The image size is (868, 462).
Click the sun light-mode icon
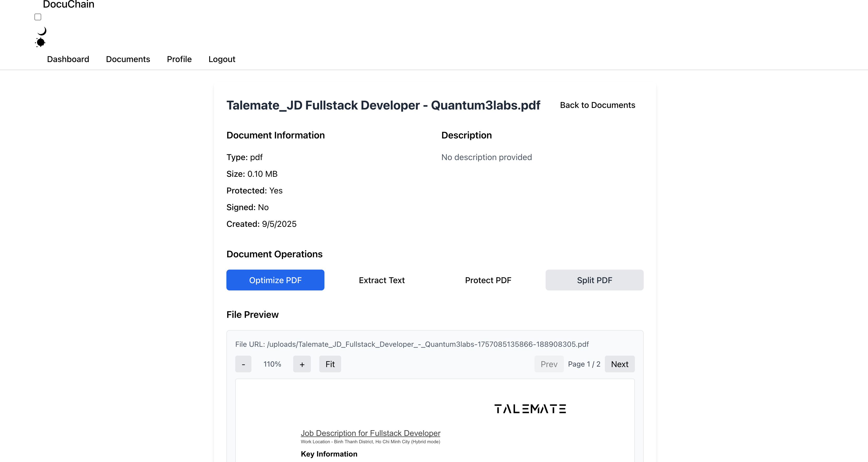40,42
